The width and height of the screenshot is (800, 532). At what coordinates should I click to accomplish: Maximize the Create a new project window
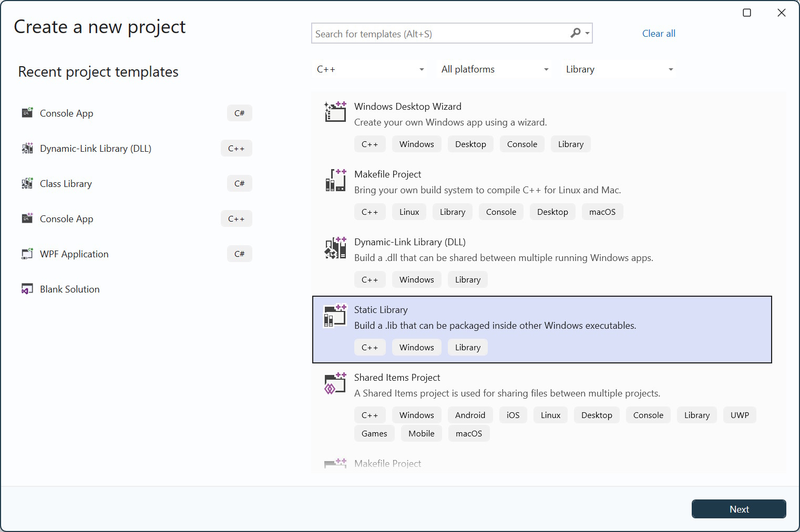click(747, 13)
